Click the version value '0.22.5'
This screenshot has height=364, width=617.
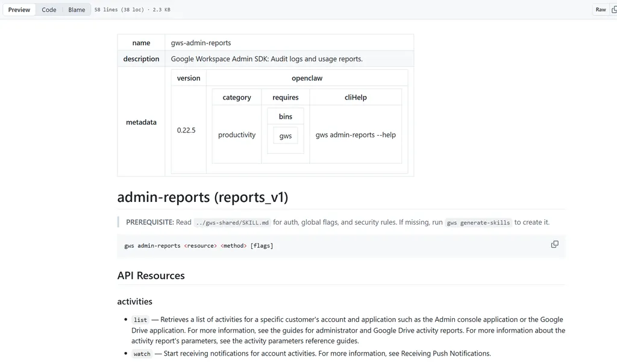coord(186,130)
